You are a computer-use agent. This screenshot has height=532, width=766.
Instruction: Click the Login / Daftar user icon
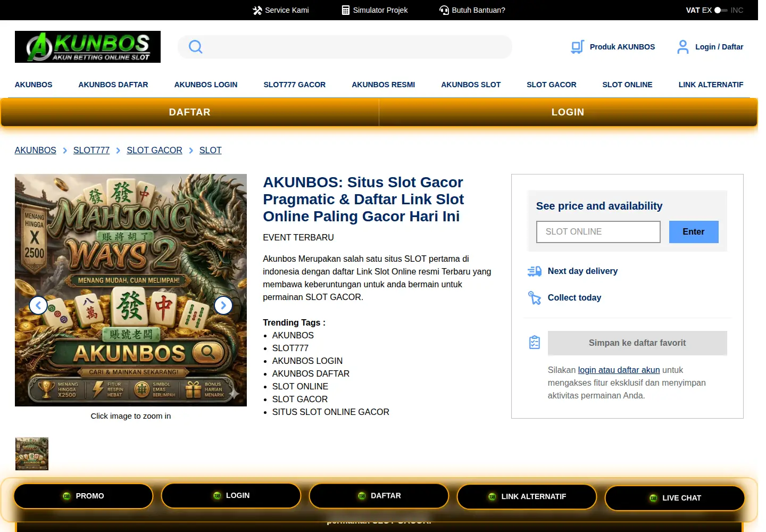682,47
